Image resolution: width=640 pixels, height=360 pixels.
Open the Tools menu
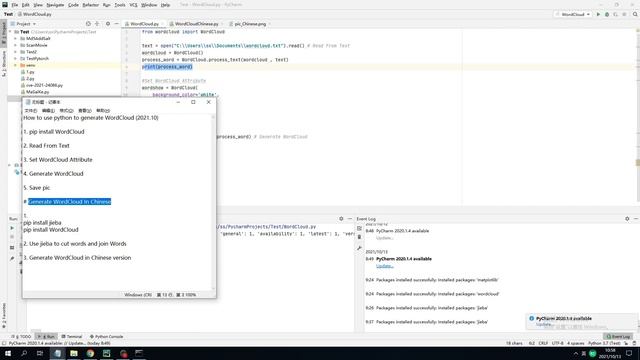120,5
